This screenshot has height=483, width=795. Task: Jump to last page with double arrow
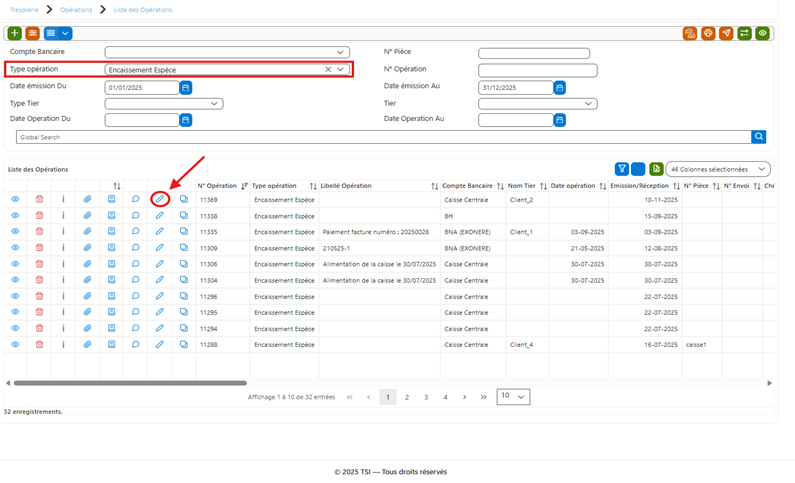click(x=484, y=397)
